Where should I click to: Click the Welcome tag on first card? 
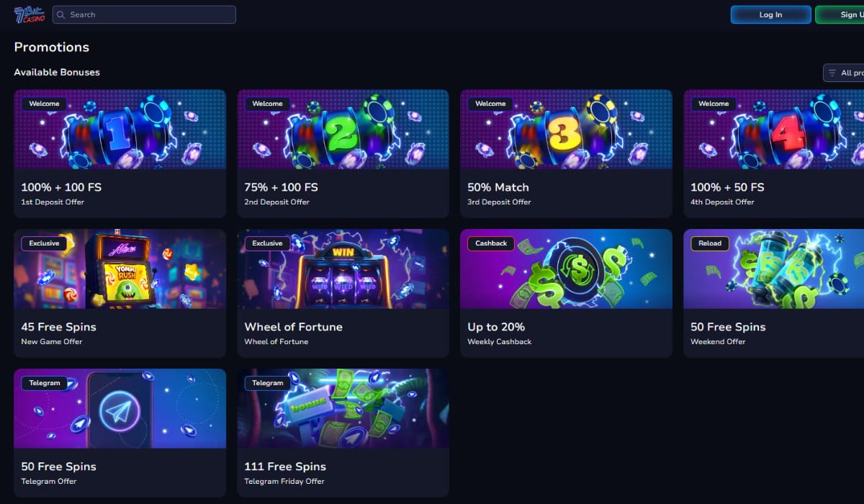(x=44, y=104)
